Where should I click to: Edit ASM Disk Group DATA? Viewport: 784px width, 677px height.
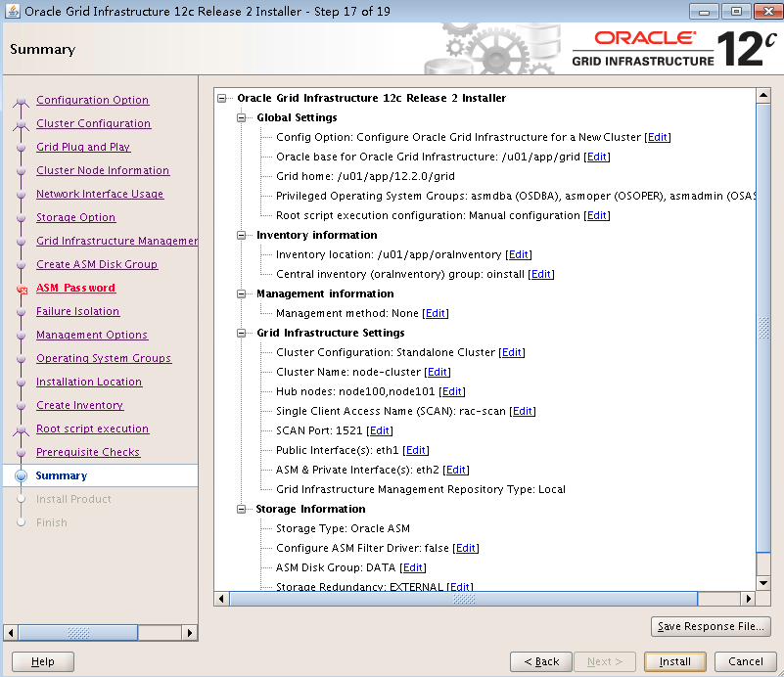point(413,567)
